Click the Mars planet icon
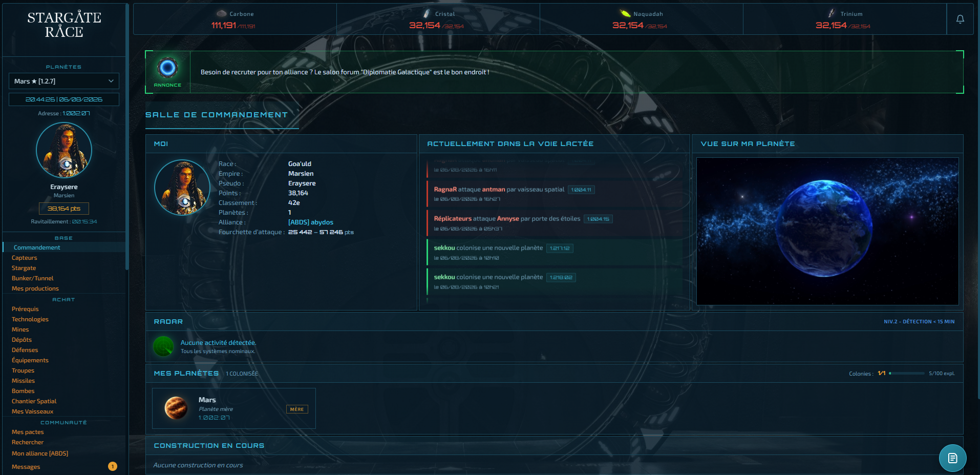Screen dimensions: 980x475 pos(176,408)
